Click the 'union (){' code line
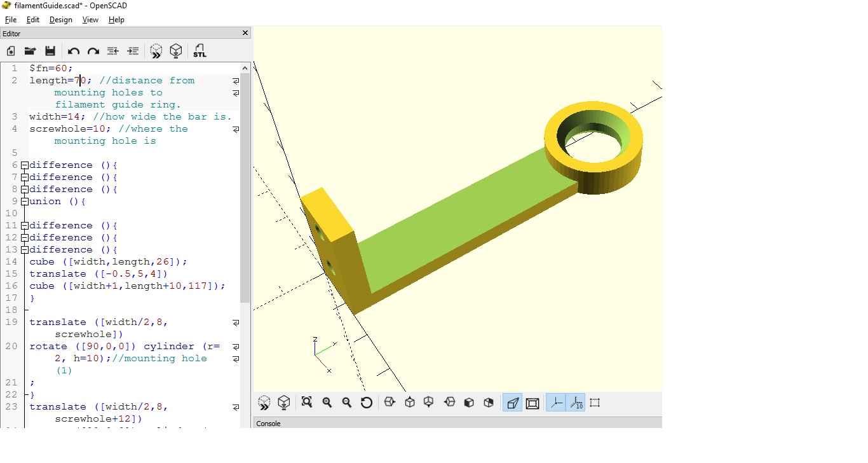868x463 pixels. pyautogui.click(x=57, y=202)
